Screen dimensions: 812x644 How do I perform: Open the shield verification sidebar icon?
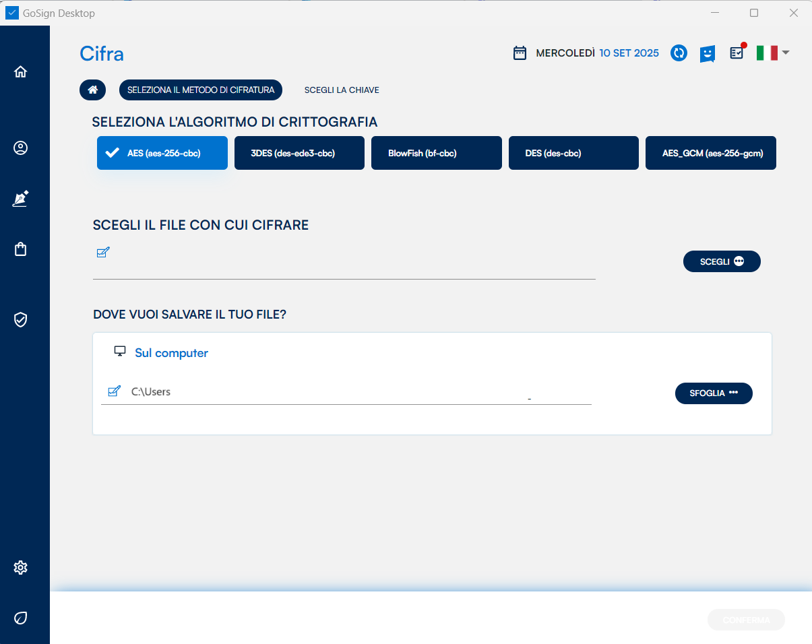(20, 319)
